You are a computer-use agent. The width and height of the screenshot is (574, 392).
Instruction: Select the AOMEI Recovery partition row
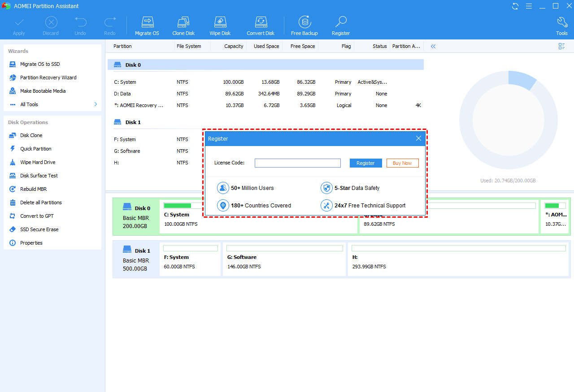tap(265, 105)
